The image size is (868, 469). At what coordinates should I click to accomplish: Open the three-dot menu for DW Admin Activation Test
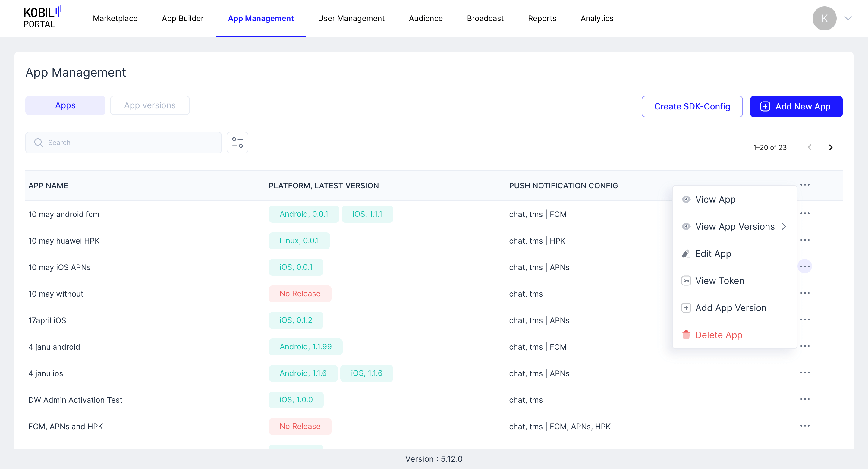805,399
